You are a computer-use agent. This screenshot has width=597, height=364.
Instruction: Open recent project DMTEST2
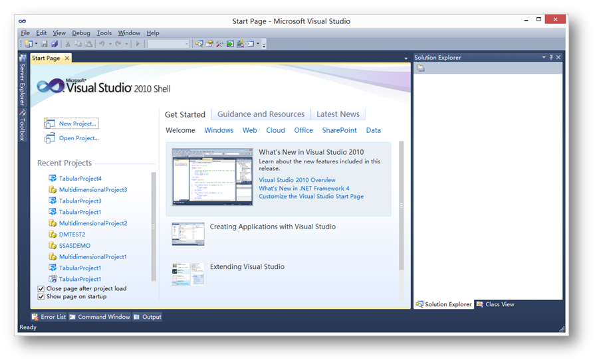pyautogui.click(x=72, y=234)
